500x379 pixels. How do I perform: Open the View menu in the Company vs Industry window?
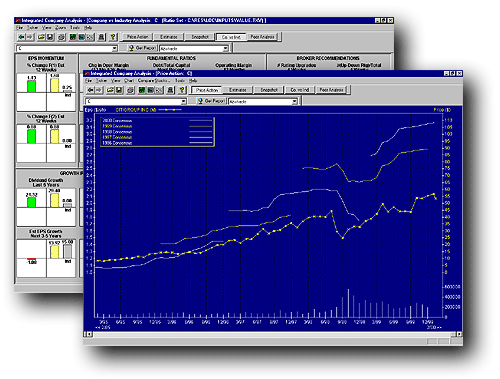tap(47, 28)
